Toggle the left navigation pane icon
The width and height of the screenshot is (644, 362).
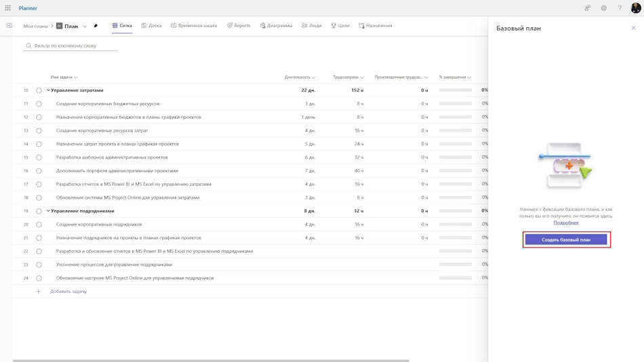(9, 26)
